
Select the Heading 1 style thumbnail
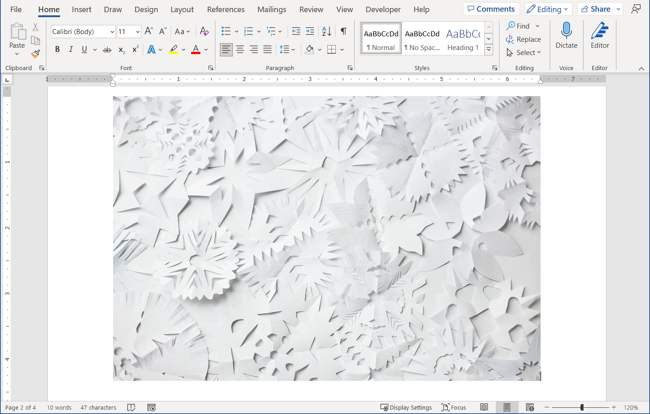point(463,38)
